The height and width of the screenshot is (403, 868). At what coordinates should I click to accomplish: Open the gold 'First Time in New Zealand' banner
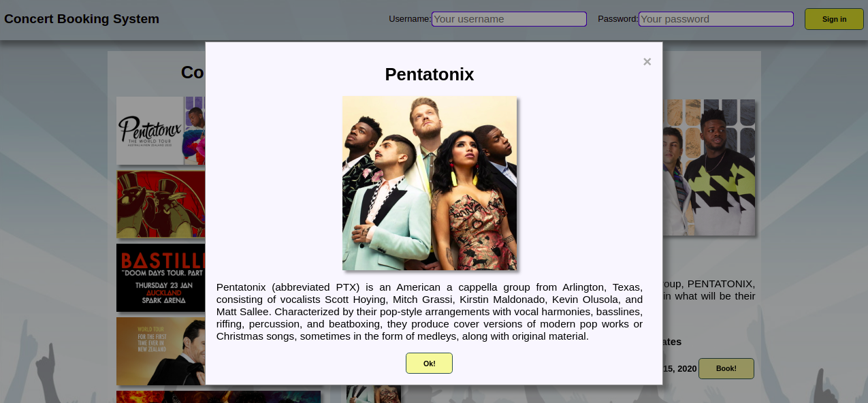(x=161, y=351)
